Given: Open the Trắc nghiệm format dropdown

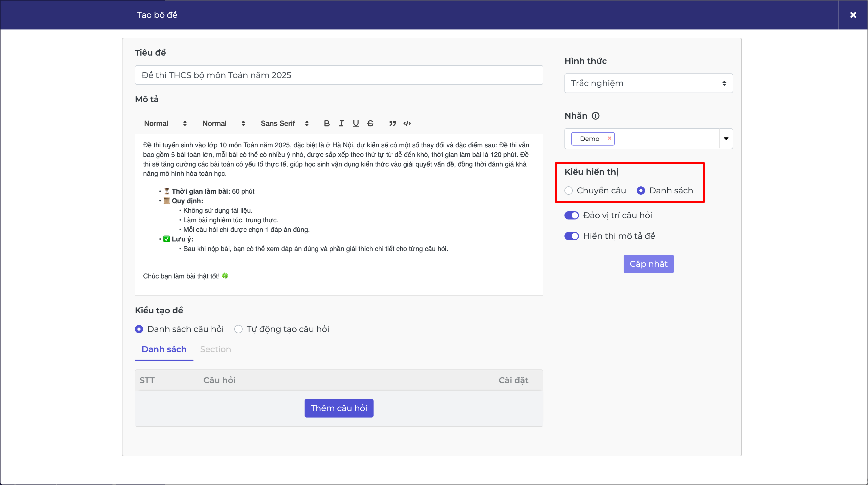Looking at the screenshot, I should tap(648, 83).
